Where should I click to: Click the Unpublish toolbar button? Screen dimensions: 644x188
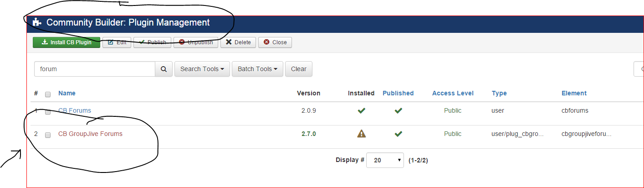click(x=196, y=42)
